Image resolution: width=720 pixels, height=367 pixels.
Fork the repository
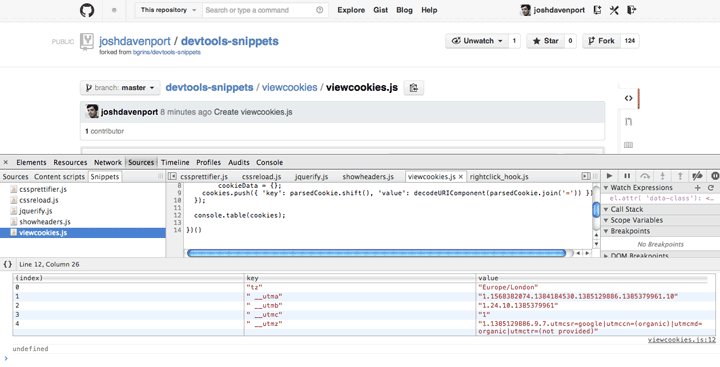(602, 41)
